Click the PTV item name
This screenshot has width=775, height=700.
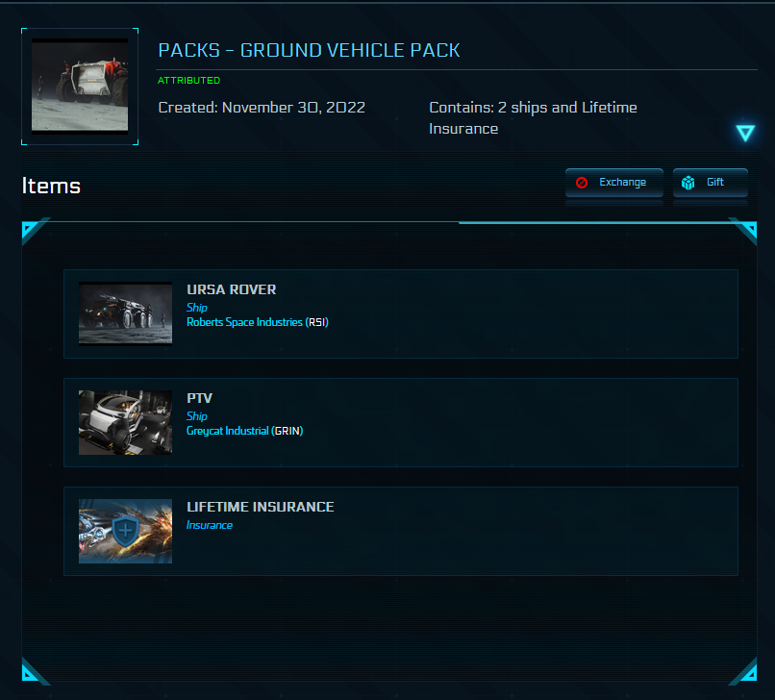[200, 398]
